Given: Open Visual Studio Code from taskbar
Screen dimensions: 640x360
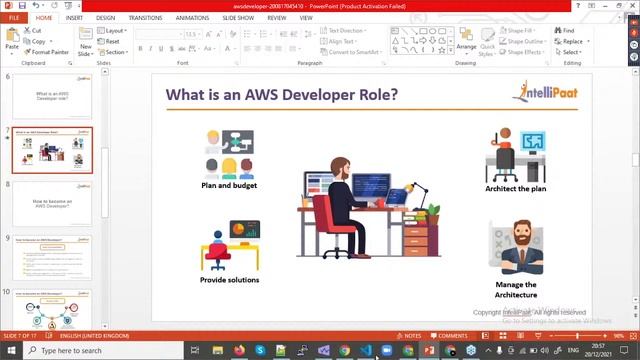Looking at the screenshot, I should tap(366, 350).
